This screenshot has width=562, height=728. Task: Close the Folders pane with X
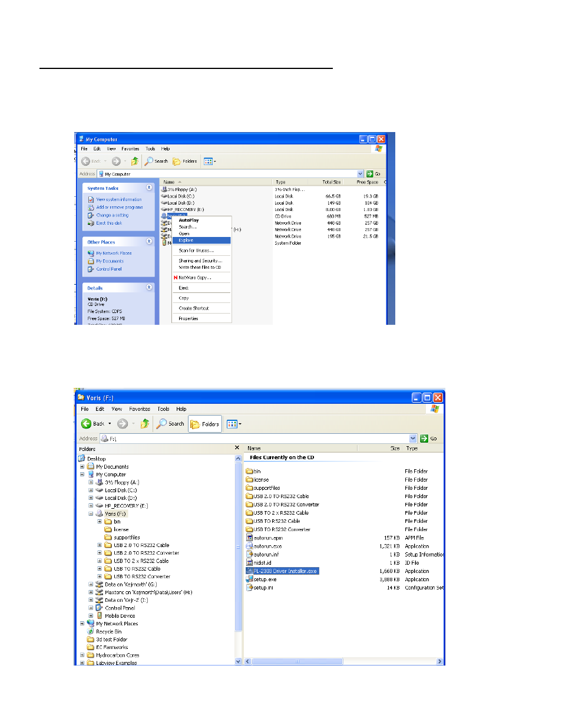237,448
